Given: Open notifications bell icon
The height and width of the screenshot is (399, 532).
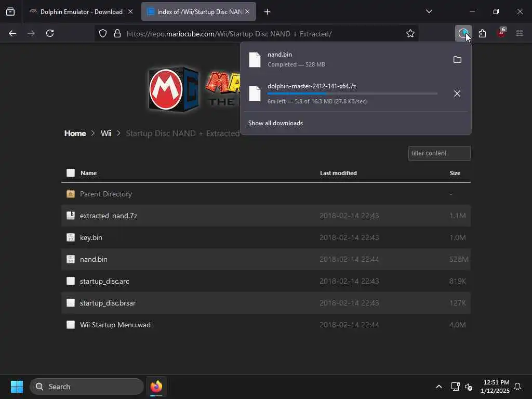Looking at the screenshot, I should point(517,387).
